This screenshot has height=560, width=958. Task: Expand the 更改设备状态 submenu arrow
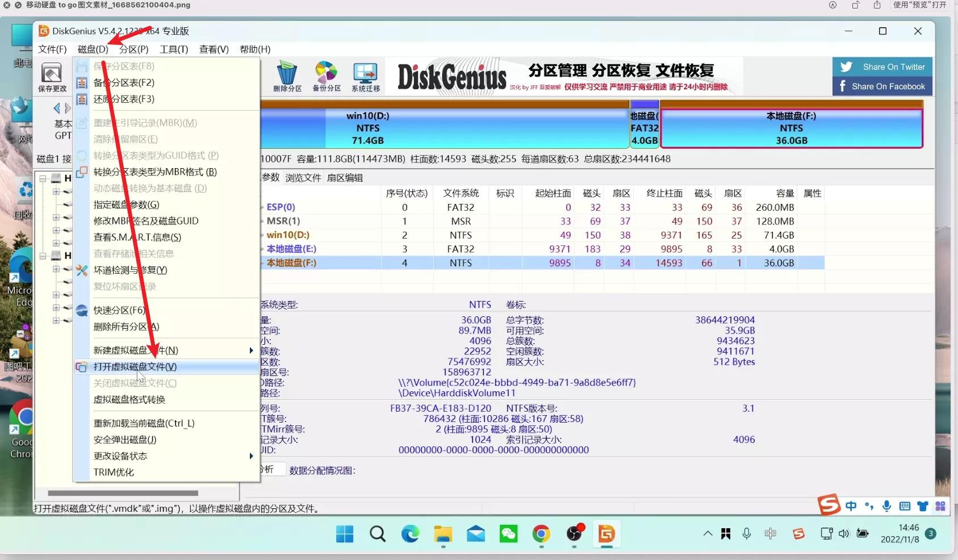click(252, 456)
